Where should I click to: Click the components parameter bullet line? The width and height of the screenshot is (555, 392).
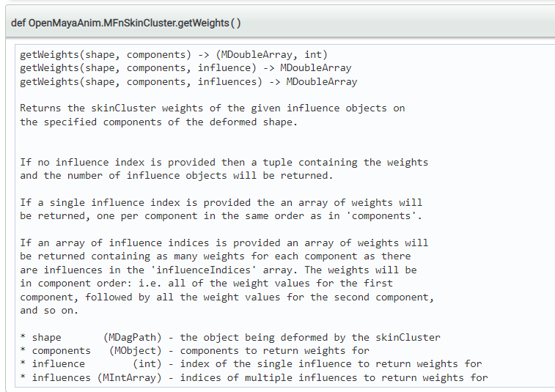click(194, 350)
